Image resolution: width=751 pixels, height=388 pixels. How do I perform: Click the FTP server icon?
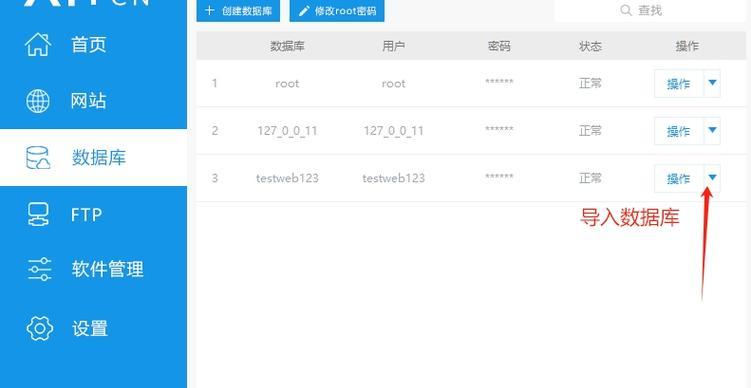pyautogui.click(x=38, y=214)
